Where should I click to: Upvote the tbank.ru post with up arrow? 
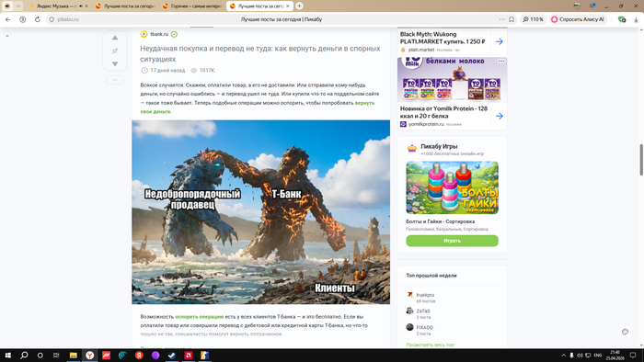coord(115,38)
